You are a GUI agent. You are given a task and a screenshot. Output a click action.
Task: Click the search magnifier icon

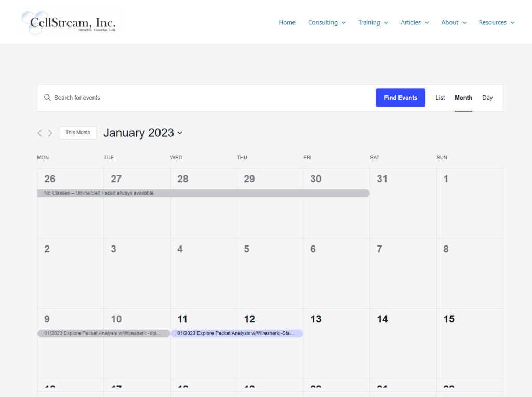tap(47, 98)
